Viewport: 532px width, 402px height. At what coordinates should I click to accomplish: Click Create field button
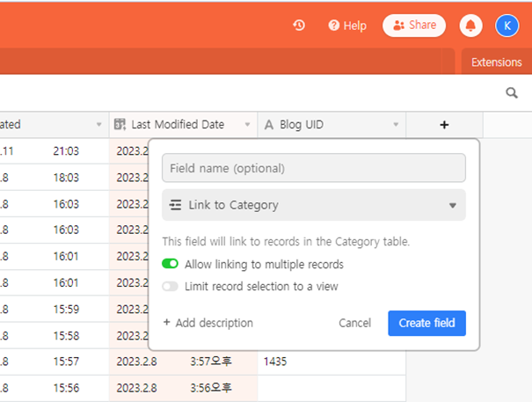[x=426, y=323]
